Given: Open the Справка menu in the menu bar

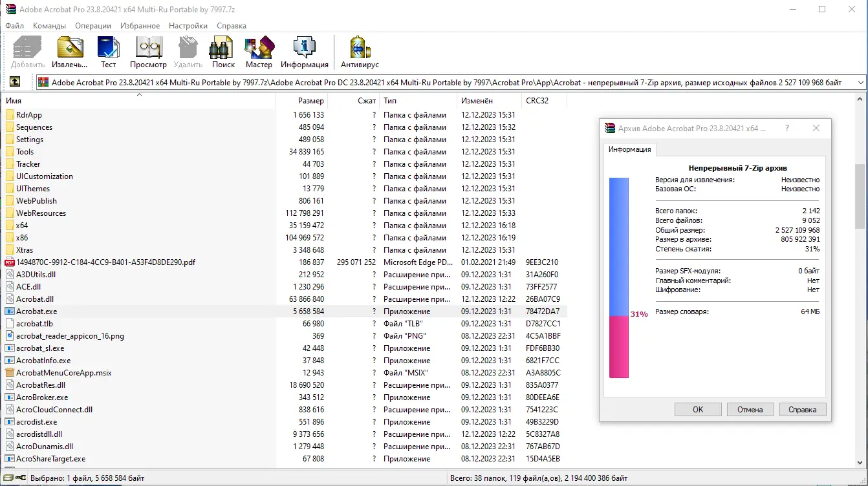Looking at the screenshot, I should [x=232, y=26].
